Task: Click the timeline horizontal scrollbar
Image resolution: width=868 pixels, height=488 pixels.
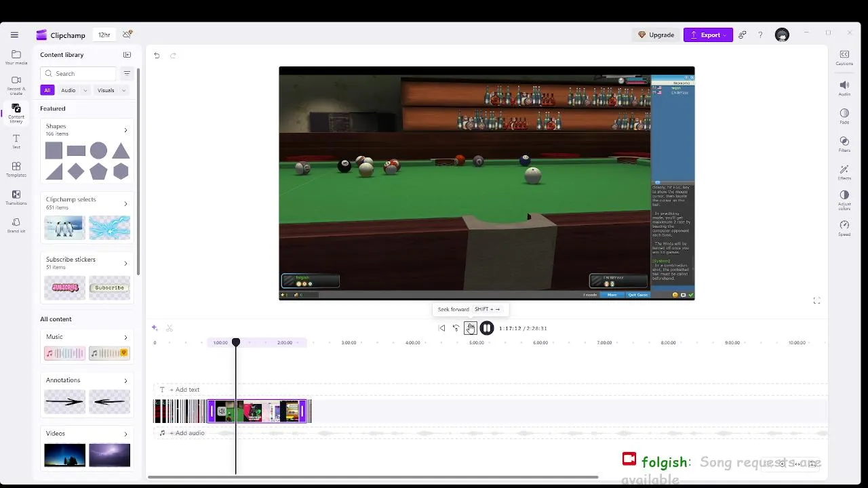Action: [372, 477]
